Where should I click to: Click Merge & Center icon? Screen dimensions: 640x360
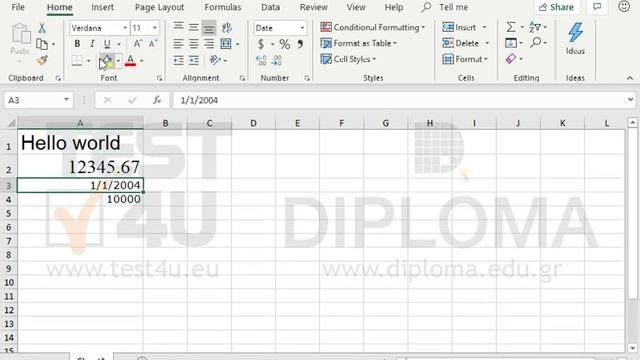[x=226, y=44]
